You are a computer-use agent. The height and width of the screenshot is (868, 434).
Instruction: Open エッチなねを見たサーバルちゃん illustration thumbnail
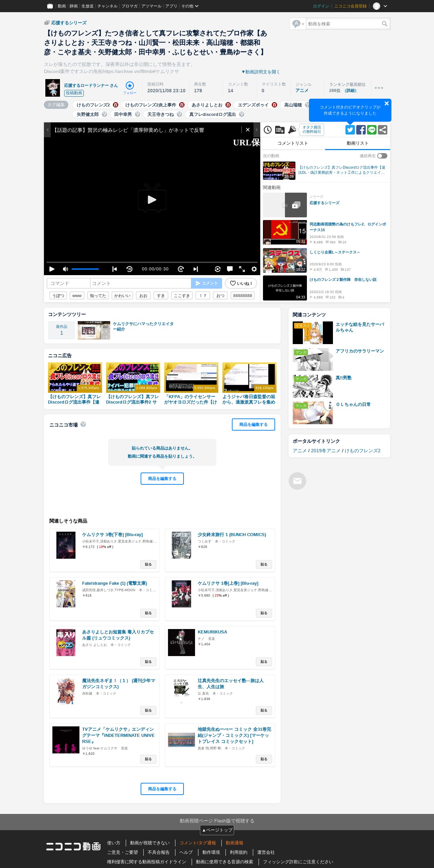click(x=313, y=333)
